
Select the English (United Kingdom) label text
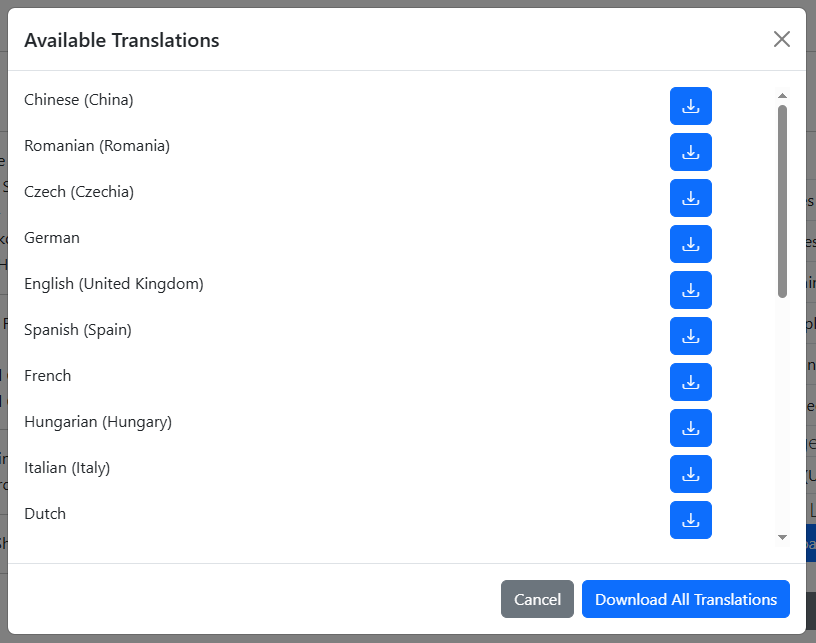[x=113, y=284]
